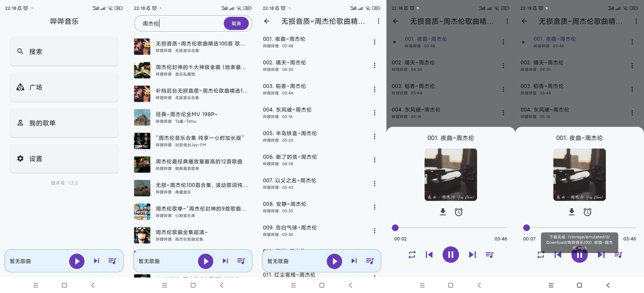This screenshot has height=293, width=644.
Task: Open options for 008. 安静
Action: pos(374,207)
